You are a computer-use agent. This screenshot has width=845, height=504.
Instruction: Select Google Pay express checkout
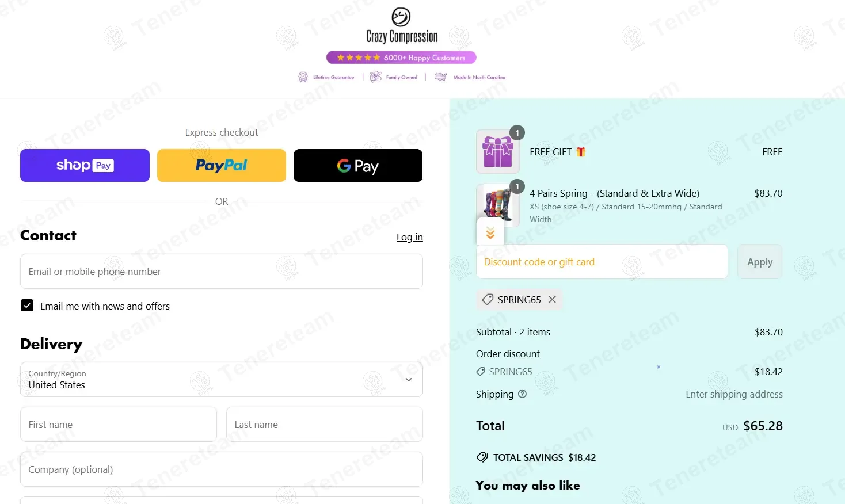pyautogui.click(x=358, y=166)
